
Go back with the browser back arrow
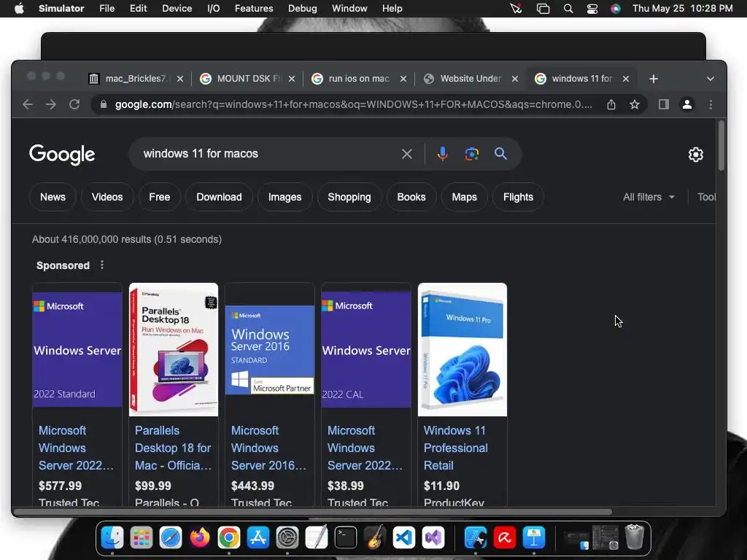28,104
